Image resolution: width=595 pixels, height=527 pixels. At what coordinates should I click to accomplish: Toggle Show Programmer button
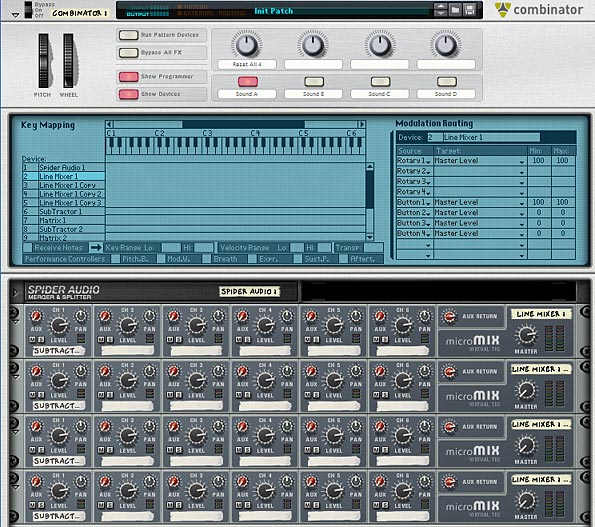point(128,77)
